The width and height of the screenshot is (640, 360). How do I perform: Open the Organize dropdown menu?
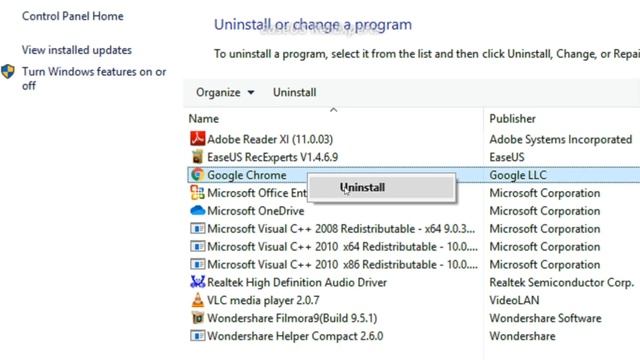pyautogui.click(x=225, y=93)
